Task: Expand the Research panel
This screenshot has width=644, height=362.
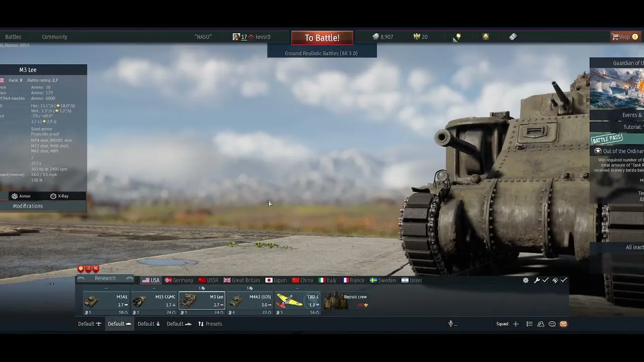Action: coord(105,279)
